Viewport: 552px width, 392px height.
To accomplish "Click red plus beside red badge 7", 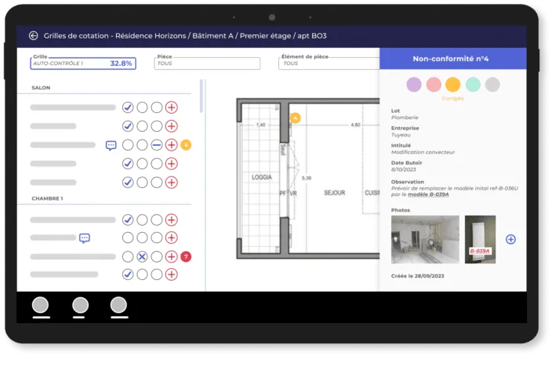I will coord(172,256).
